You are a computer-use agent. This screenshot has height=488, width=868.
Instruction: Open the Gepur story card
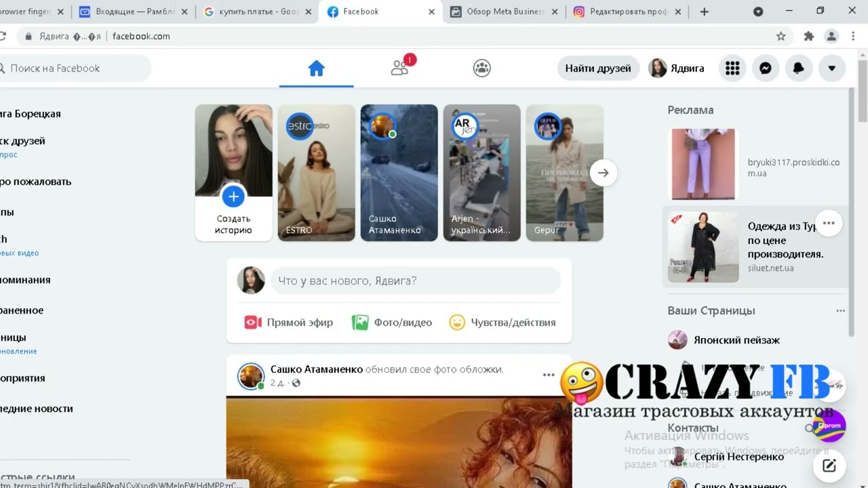(564, 173)
